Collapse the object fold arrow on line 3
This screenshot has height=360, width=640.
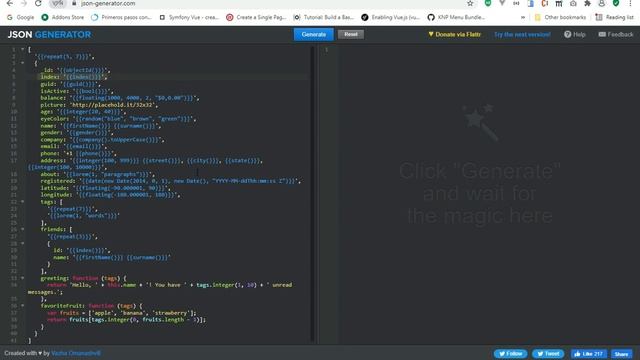coord(22,63)
